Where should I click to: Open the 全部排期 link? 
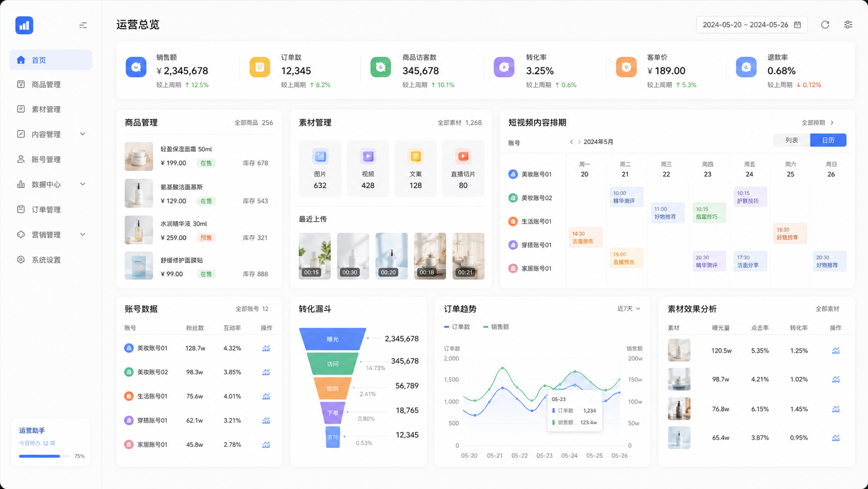(818, 123)
